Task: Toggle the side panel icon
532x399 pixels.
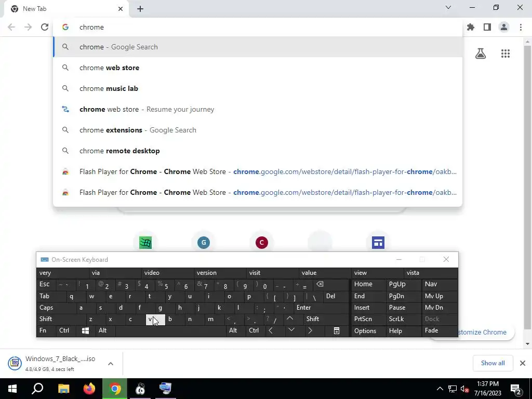Action: (x=487, y=27)
